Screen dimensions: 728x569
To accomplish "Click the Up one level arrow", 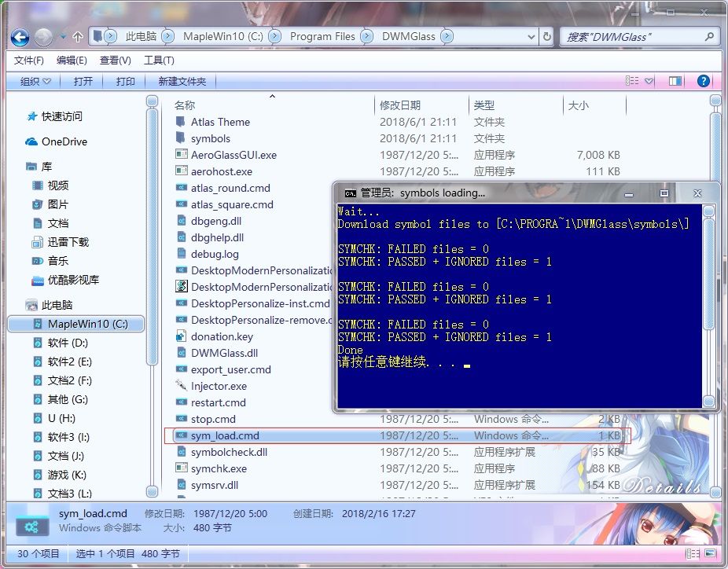I will point(78,37).
